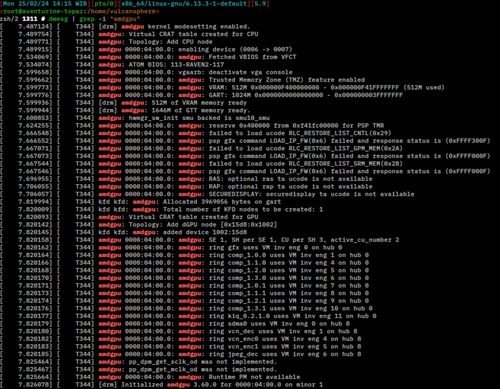This screenshot has width=500, height=389.
Task: Click '1646M of GTT memory ready.' text
Action: (x=201, y=111)
